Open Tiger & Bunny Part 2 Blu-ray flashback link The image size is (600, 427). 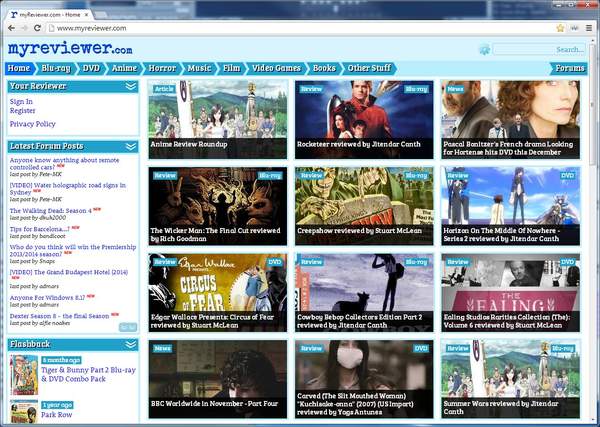pos(88,375)
